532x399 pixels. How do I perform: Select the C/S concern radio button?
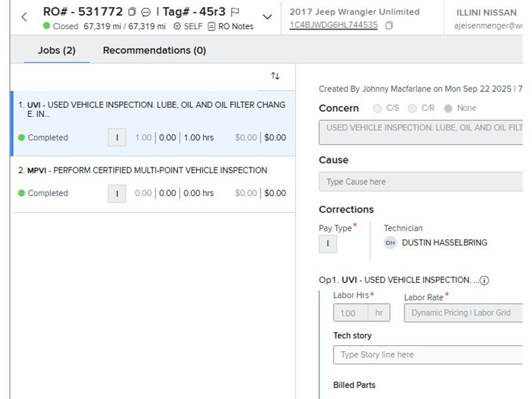[378, 108]
